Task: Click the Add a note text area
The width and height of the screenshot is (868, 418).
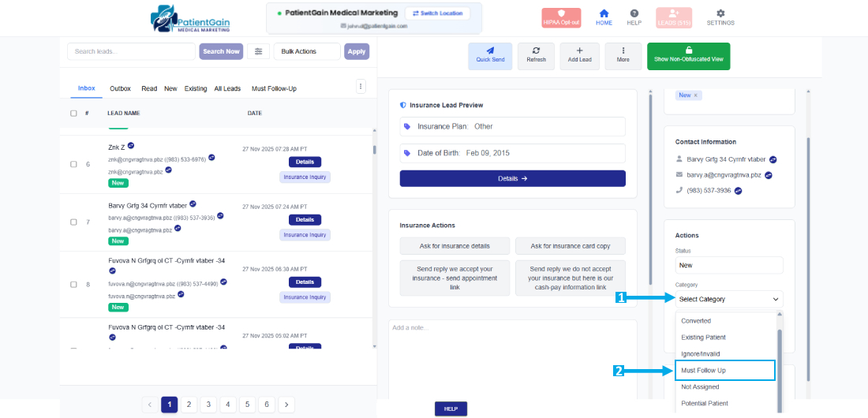Action: point(513,360)
